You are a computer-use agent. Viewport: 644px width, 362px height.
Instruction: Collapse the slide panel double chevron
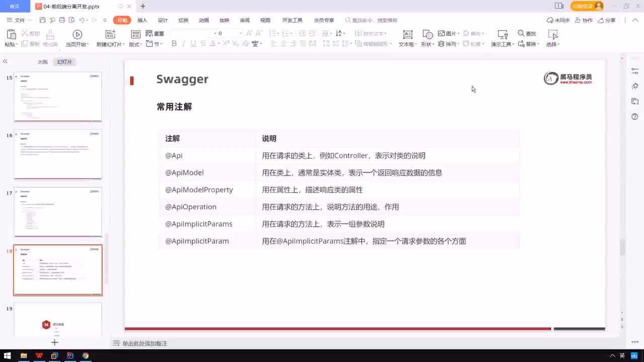tap(5, 61)
